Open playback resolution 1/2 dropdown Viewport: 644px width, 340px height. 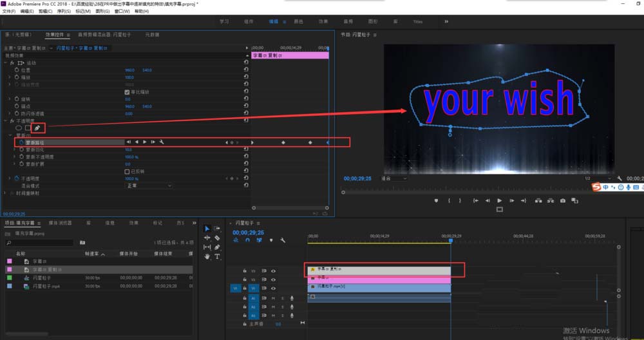coord(598,178)
